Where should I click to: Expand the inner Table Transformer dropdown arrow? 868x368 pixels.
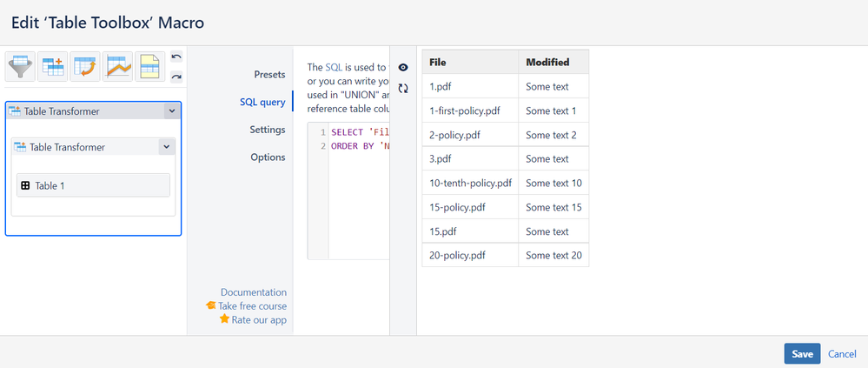point(165,147)
